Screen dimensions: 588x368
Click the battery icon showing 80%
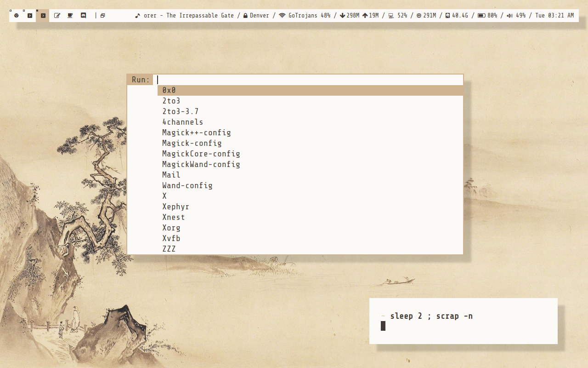[x=481, y=16]
